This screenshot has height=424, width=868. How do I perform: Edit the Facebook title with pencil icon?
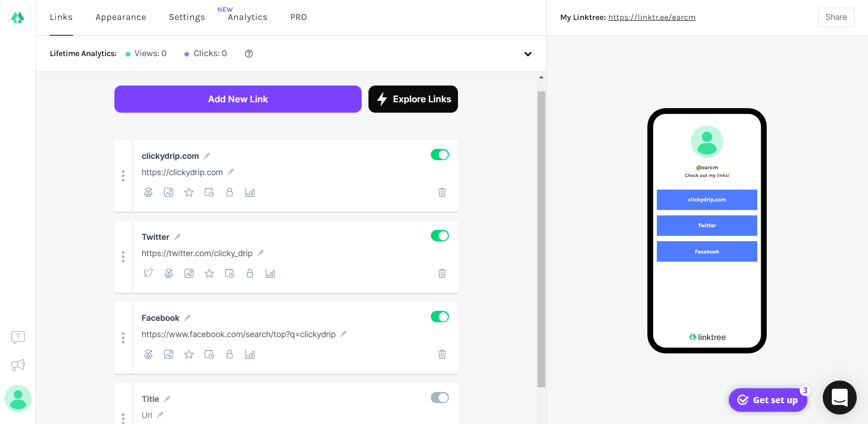(188, 318)
